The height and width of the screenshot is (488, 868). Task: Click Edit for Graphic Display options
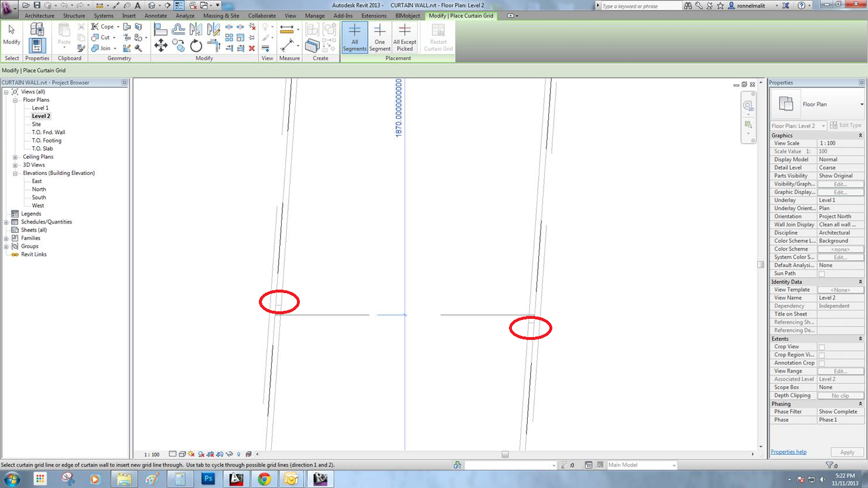(x=840, y=193)
